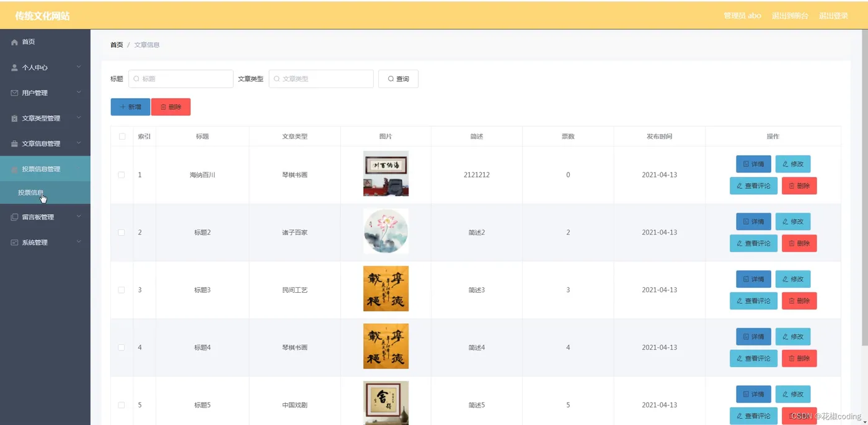Click 查看评论 for row 海纳百川

click(x=753, y=186)
